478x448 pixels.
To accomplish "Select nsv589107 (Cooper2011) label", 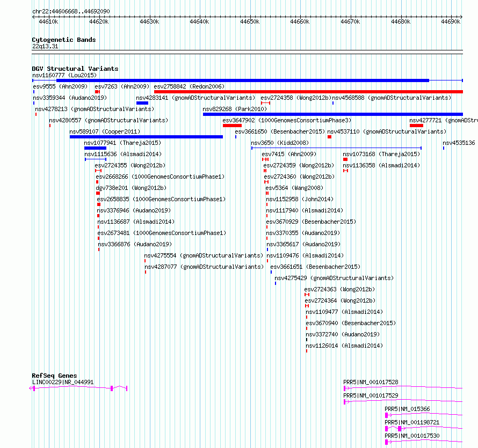I will coord(105,131).
